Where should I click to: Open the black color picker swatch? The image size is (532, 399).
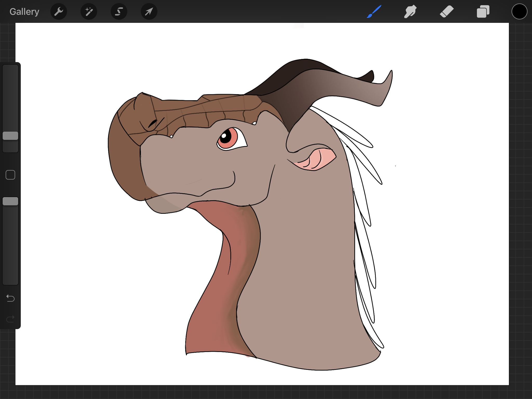point(519,12)
